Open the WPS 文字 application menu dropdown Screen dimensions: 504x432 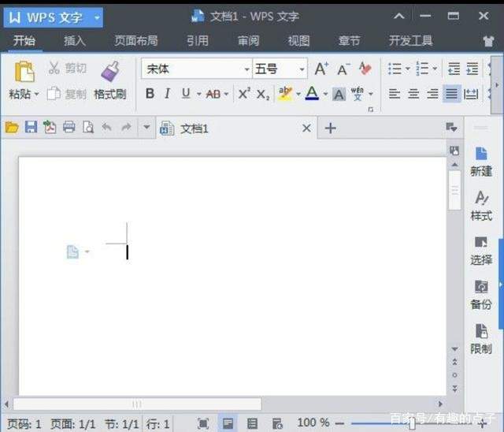coord(97,17)
